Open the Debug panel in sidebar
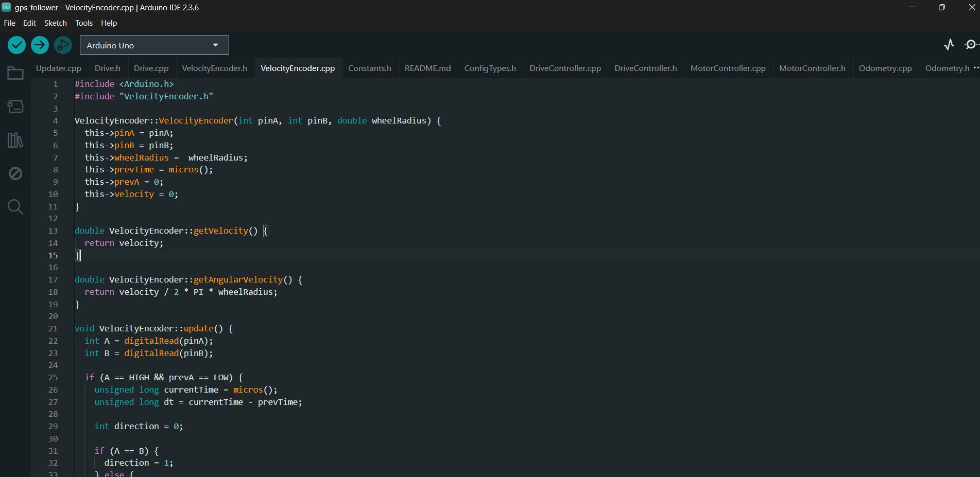 (15, 173)
